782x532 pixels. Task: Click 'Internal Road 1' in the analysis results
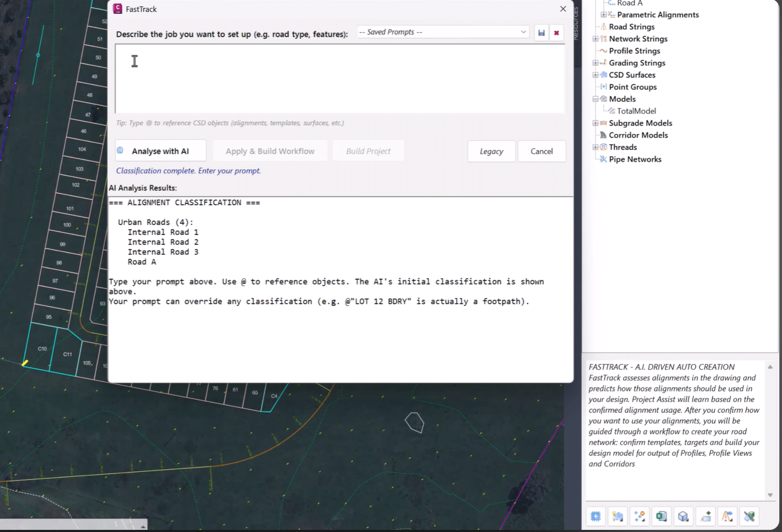pos(163,232)
